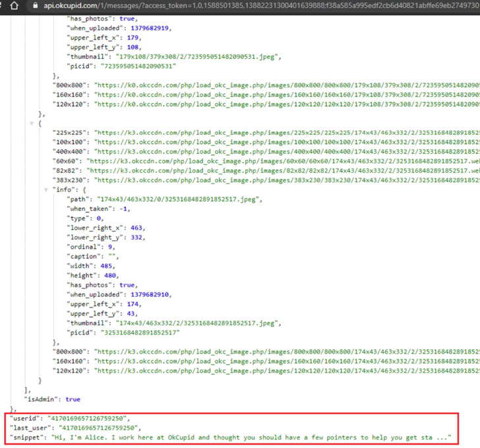Viewport: 480px width, 448px height.
Task: Open the 400x400 image URL
Action: [287, 152]
